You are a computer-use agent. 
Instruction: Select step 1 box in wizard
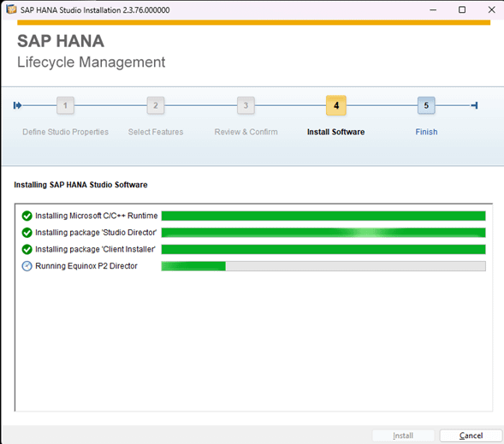[66, 105]
